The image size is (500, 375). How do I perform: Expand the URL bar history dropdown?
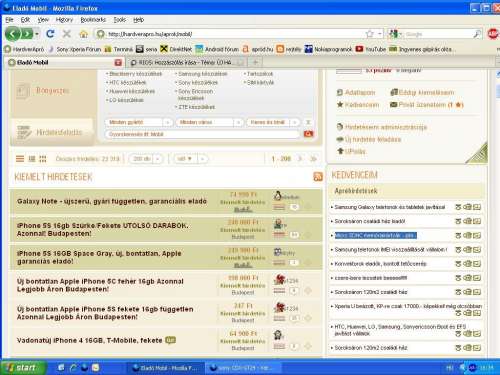tap(379, 34)
